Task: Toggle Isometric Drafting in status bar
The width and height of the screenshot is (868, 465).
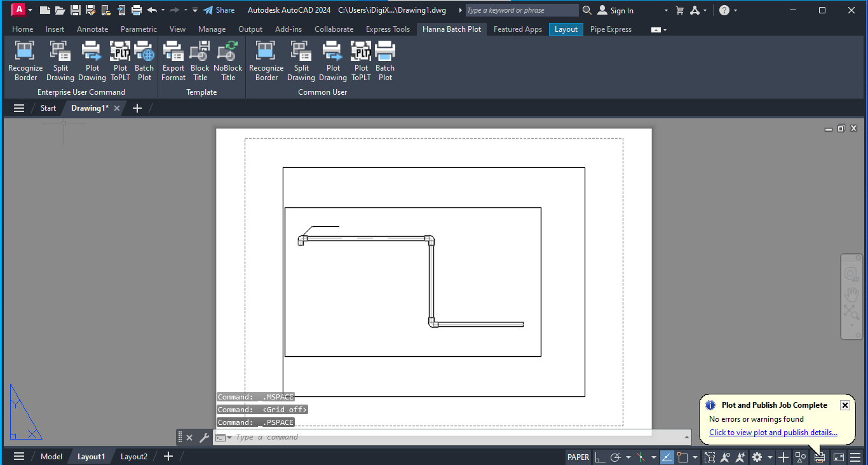Action: (x=641, y=457)
